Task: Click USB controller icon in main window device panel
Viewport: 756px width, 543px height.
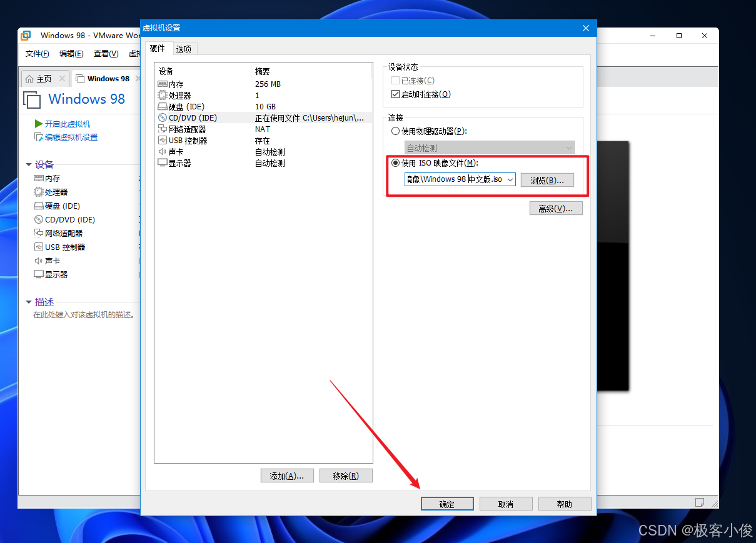Action: pyautogui.click(x=39, y=247)
